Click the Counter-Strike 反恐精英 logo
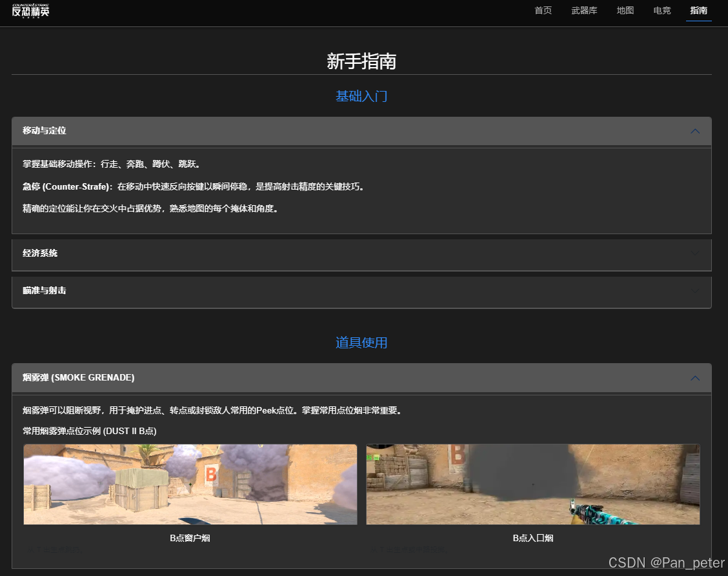Image resolution: width=728 pixels, height=576 pixels. click(x=30, y=11)
